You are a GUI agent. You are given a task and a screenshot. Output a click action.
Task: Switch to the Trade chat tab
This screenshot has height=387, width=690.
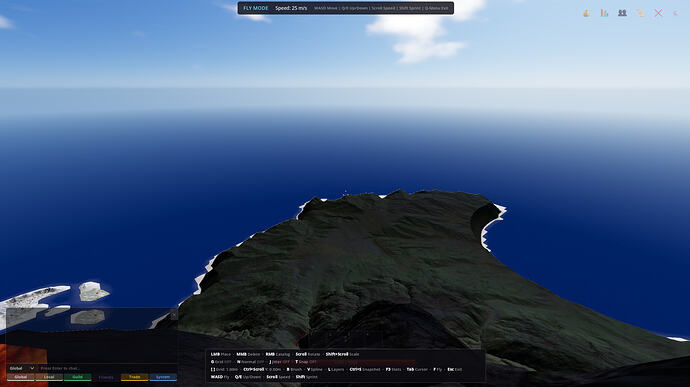click(x=135, y=377)
